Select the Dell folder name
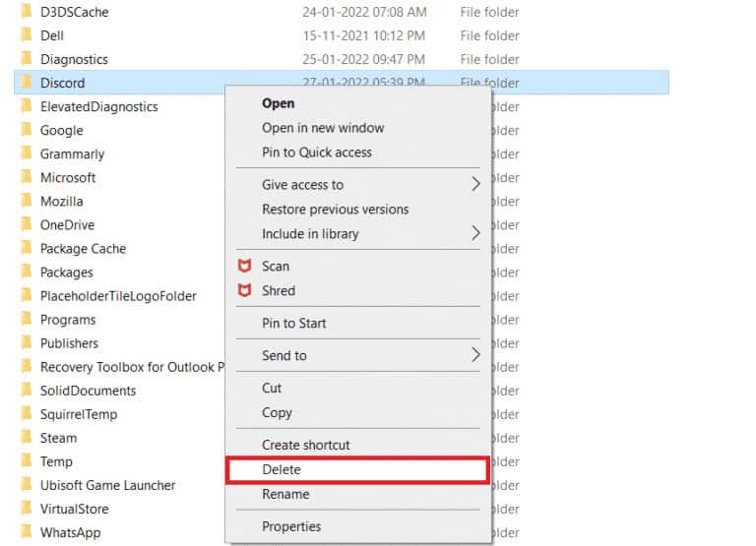Viewport: 756px width, 546px height. pos(52,35)
